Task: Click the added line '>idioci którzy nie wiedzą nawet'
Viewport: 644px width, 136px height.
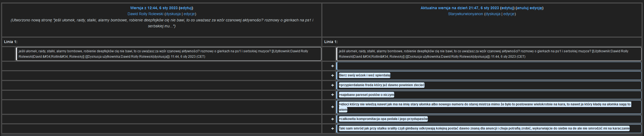Action: click(x=489, y=107)
